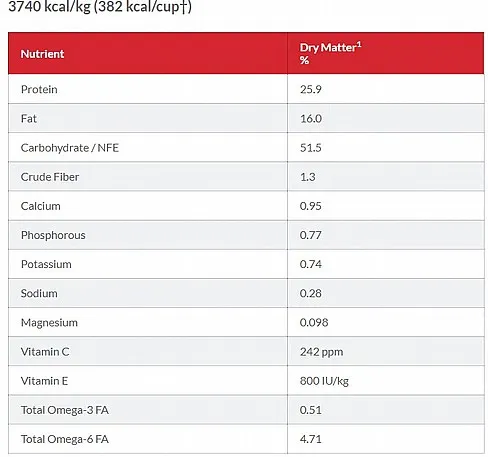Click the 800 IU/kg value
The height and width of the screenshot is (457, 488).
(324, 381)
